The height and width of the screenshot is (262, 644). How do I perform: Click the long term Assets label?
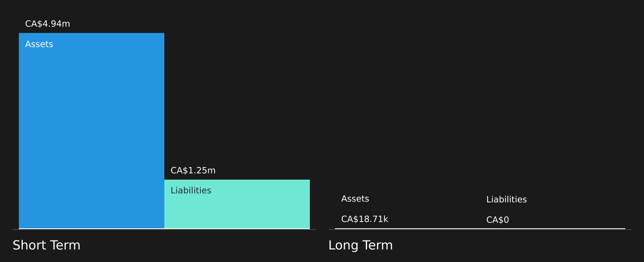click(355, 199)
